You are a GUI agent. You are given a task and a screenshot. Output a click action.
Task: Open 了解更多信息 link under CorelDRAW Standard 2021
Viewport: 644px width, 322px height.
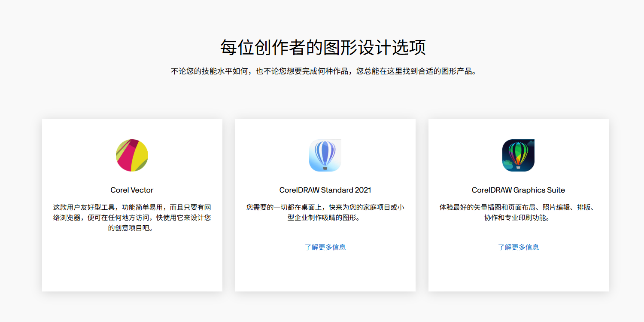point(325,247)
